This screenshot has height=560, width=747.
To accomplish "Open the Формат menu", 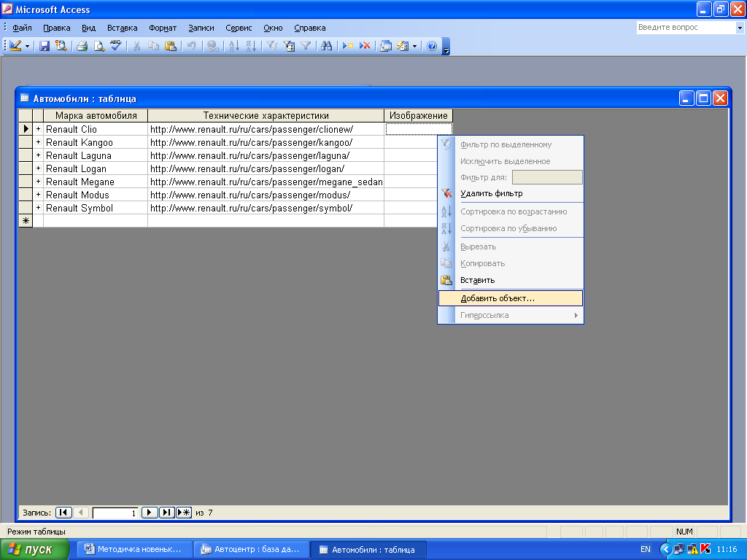I will [x=163, y=28].
